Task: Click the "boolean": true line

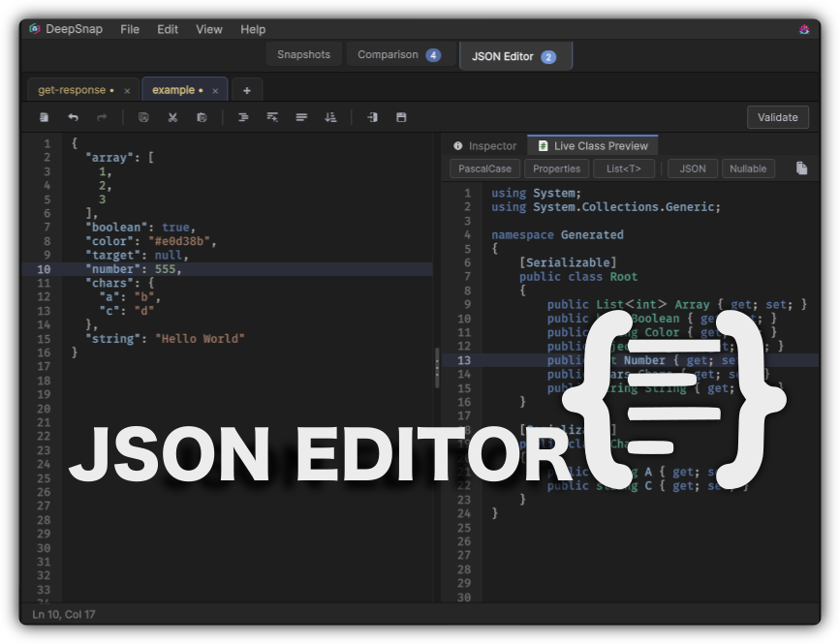Action: click(x=140, y=227)
